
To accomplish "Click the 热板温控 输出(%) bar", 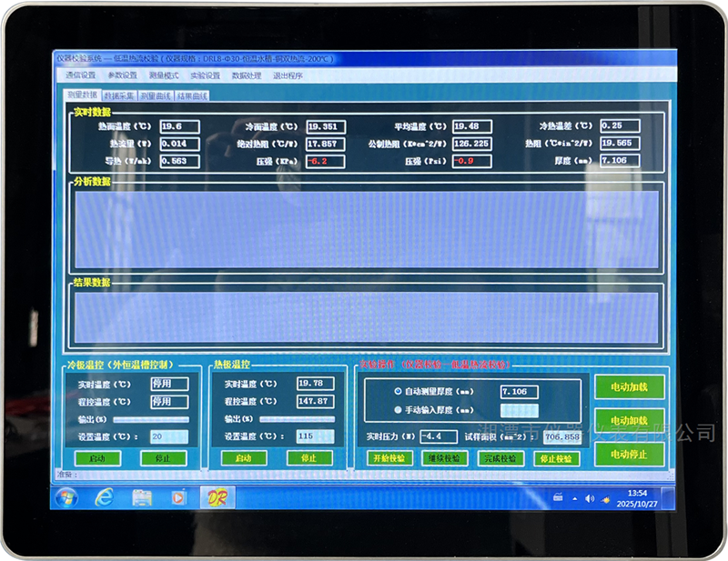I will coord(297,419).
